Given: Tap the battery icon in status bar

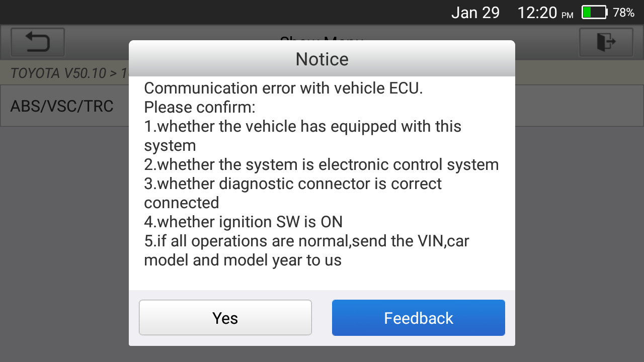Looking at the screenshot, I should tap(594, 13).
